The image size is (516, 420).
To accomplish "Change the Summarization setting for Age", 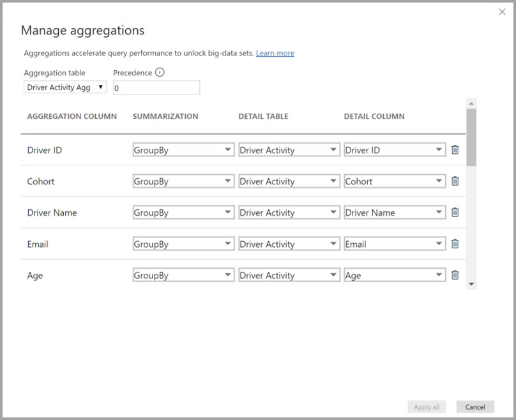I will [x=228, y=274].
